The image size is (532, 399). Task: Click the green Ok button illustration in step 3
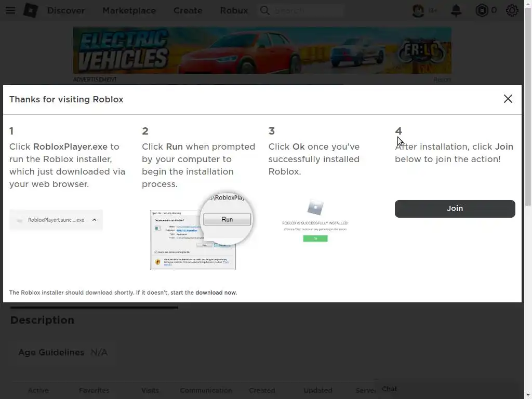click(x=315, y=238)
